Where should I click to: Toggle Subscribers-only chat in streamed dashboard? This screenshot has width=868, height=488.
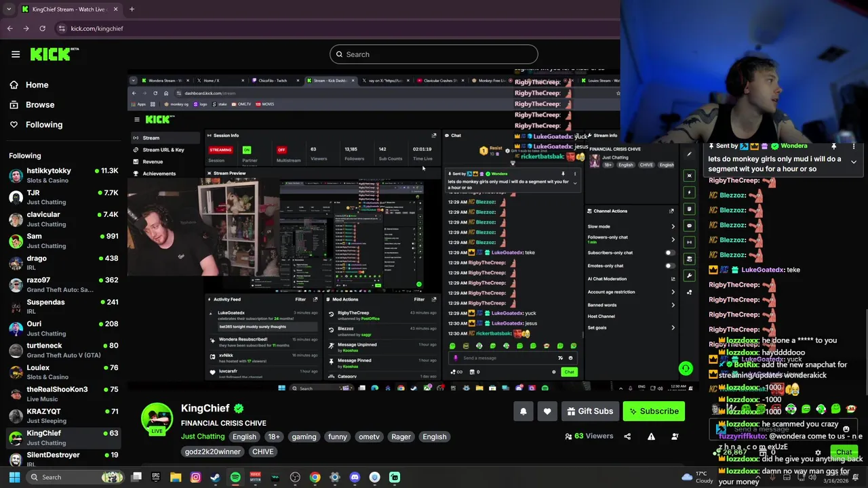pyautogui.click(x=670, y=253)
